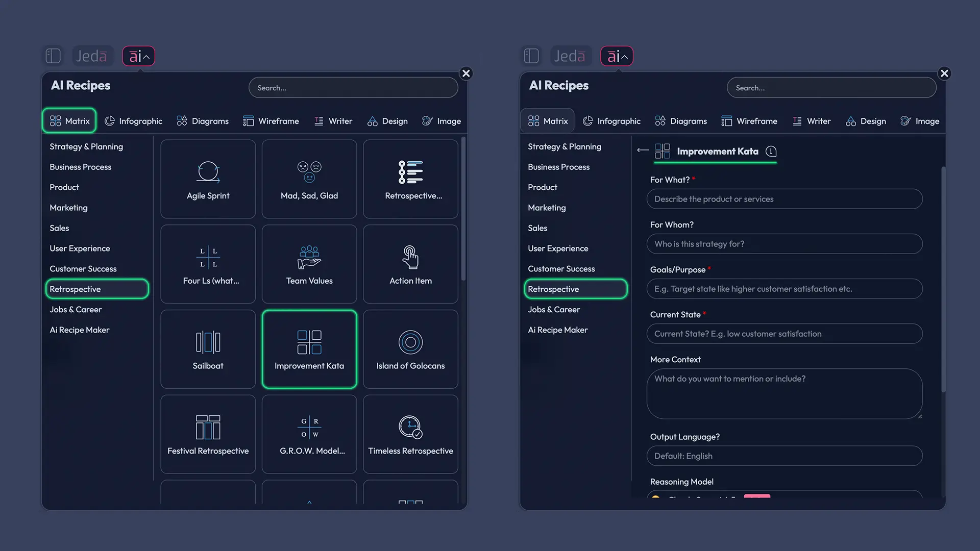The width and height of the screenshot is (980, 551).
Task: Switch to Wireframe tab in right panel
Action: (749, 121)
